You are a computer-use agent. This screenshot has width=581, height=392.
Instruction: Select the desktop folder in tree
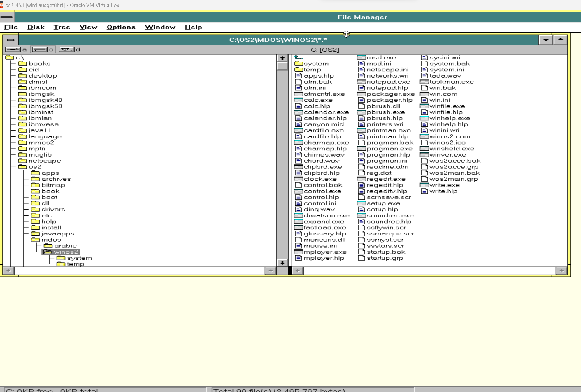37,75
